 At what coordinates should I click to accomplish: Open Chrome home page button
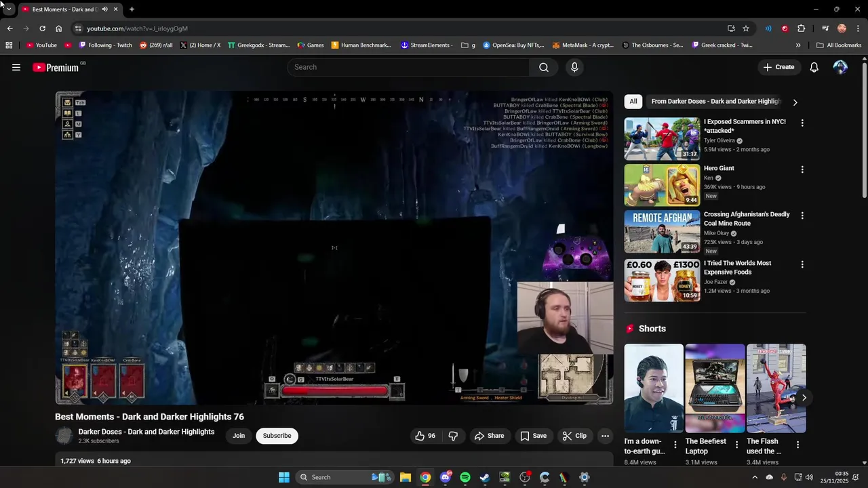pos(58,28)
